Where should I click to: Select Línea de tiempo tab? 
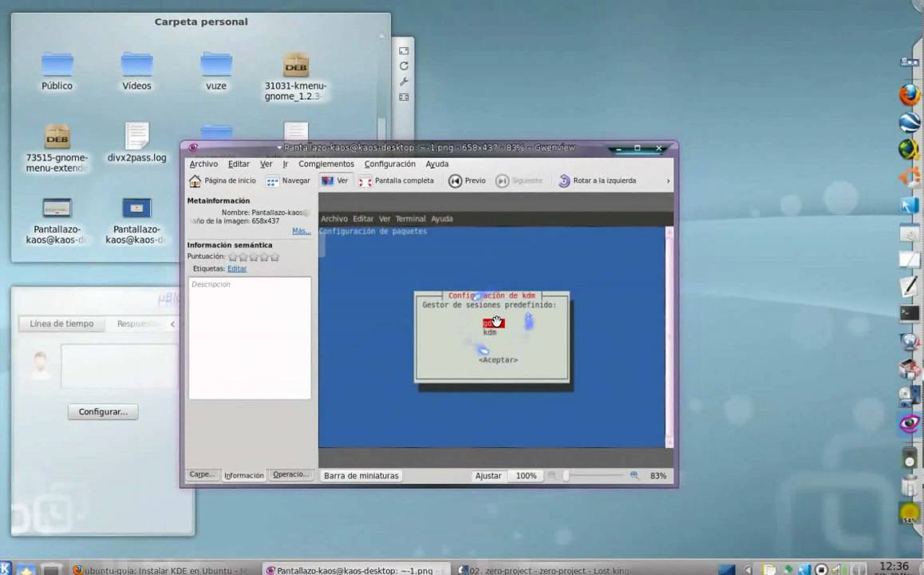pyautogui.click(x=61, y=323)
